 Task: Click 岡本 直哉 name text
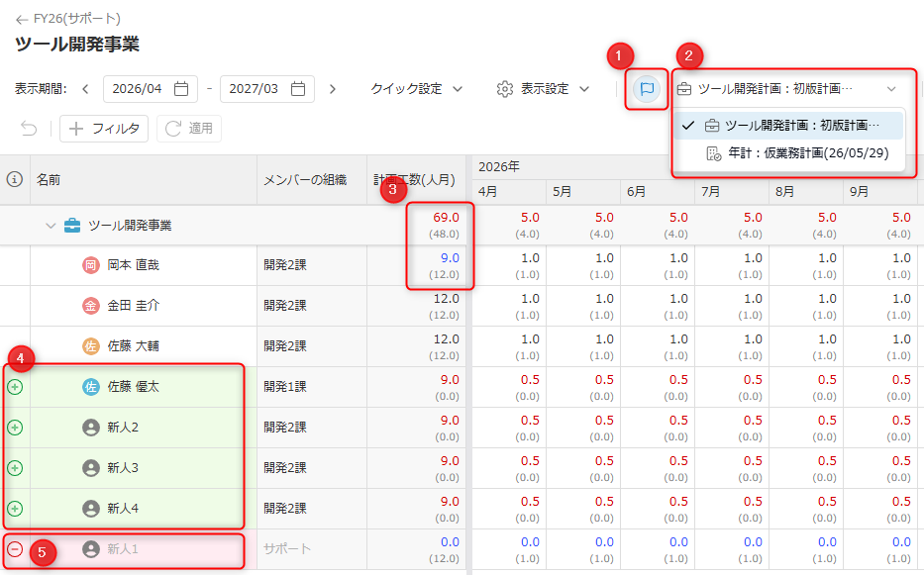(x=133, y=265)
